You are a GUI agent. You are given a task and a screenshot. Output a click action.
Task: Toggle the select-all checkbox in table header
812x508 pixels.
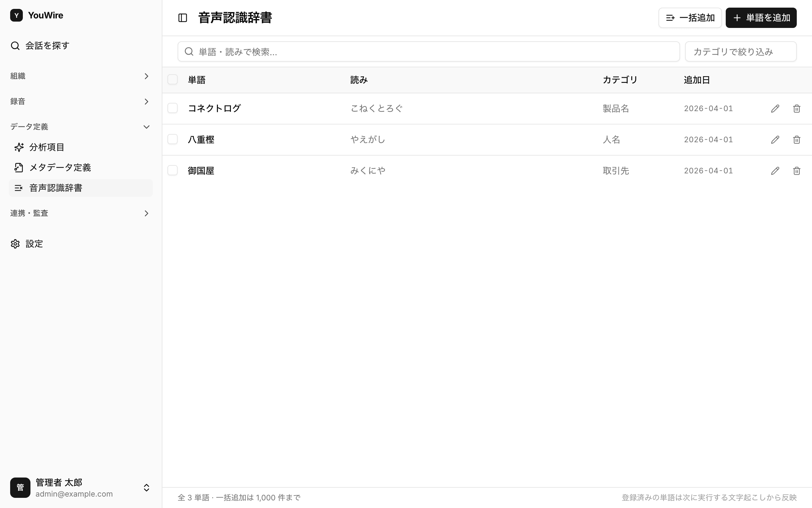[x=173, y=80]
